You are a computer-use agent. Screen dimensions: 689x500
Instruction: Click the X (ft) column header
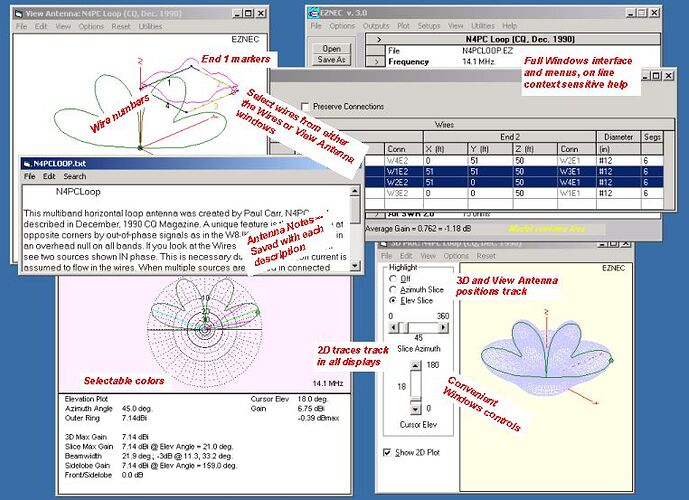(x=445, y=149)
